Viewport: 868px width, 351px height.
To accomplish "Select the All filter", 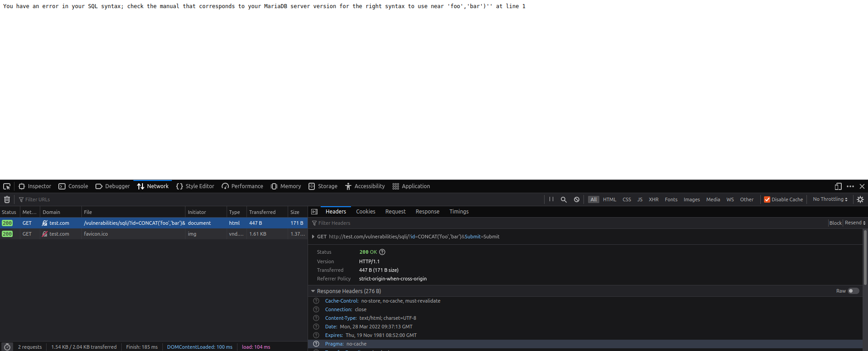I will point(593,199).
